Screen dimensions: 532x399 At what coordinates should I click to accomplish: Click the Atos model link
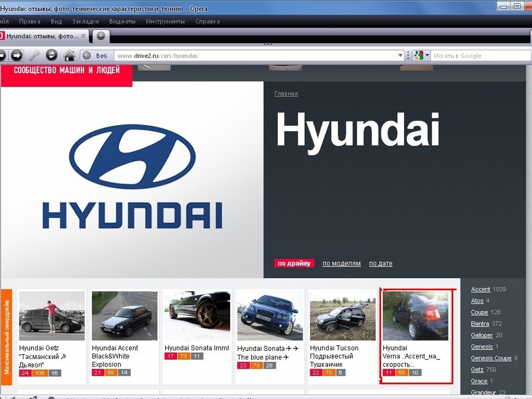pos(477,301)
